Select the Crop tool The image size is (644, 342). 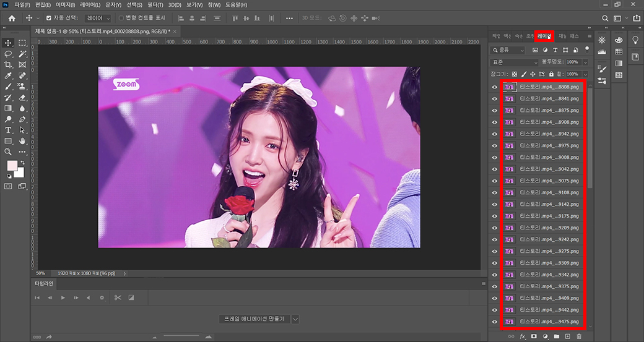coord(8,64)
